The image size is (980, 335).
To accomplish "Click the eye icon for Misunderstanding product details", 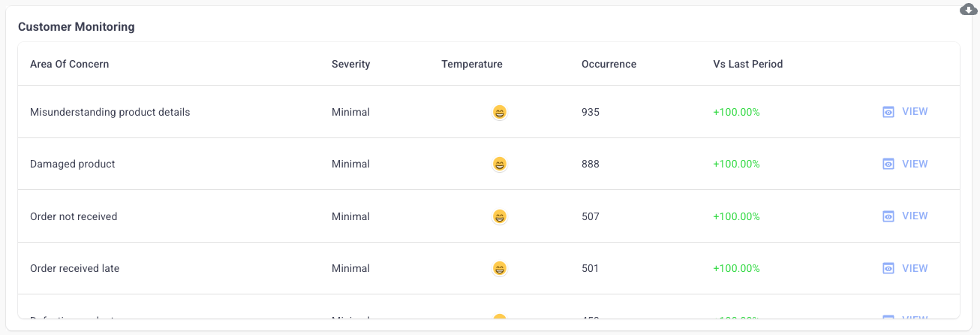I will (888, 112).
